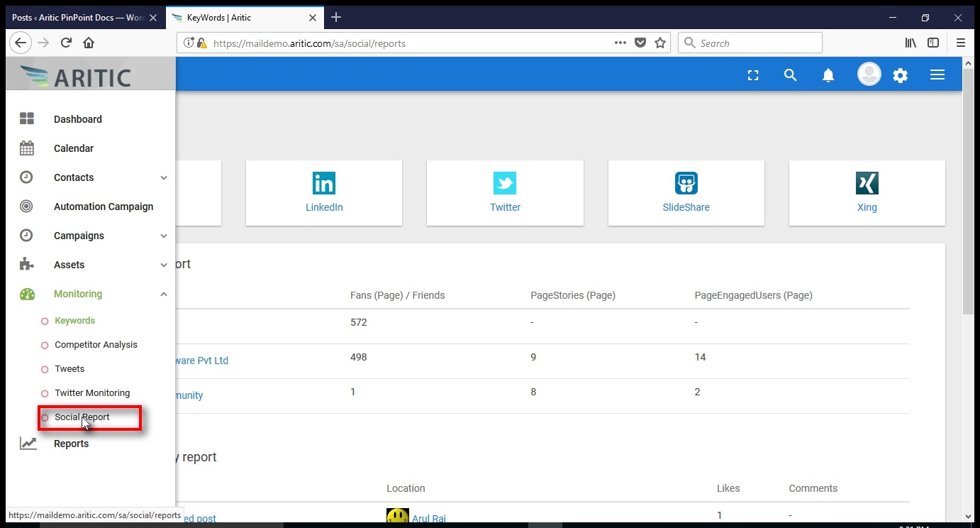Expand the Assets menu chevron
The image size is (980, 528).
tap(164, 265)
